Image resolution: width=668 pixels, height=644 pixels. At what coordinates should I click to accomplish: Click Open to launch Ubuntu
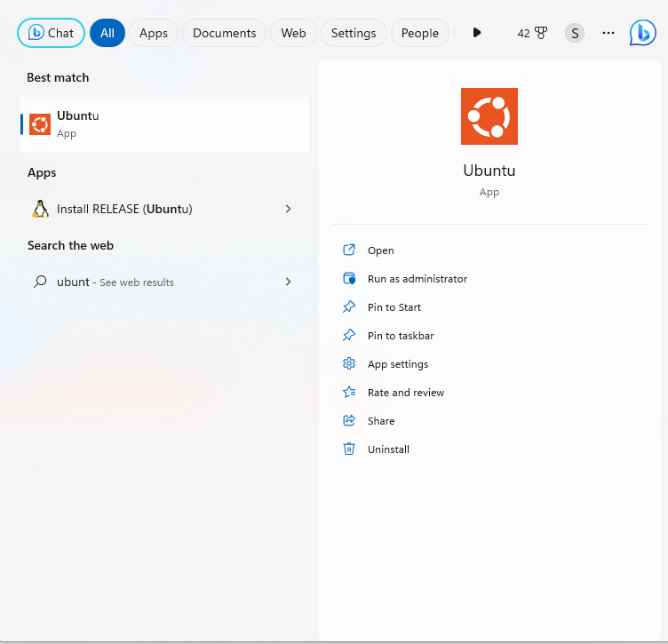coord(380,250)
